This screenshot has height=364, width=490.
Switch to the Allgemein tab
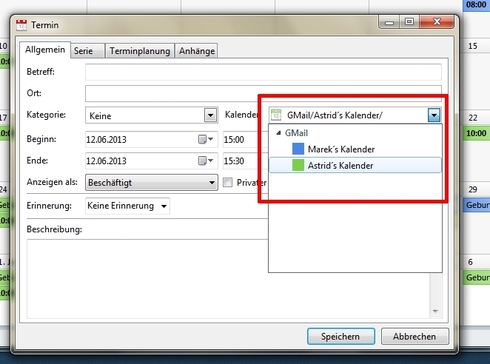[45, 50]
